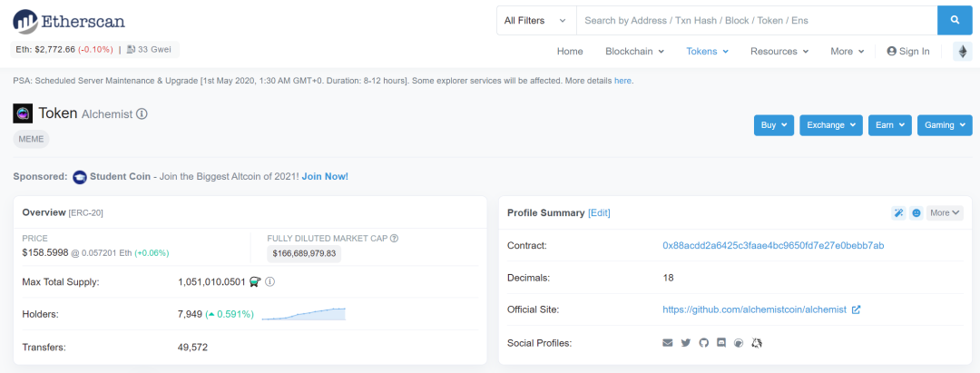Screen dimensions: 980x373
Task: Open the Twitter social profile
Action: [686, 342]
